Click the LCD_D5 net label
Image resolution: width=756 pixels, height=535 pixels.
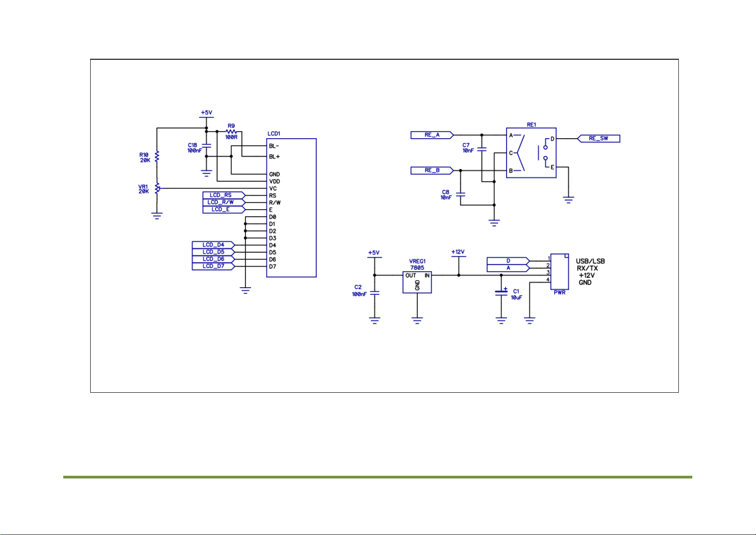coord(214,252)
